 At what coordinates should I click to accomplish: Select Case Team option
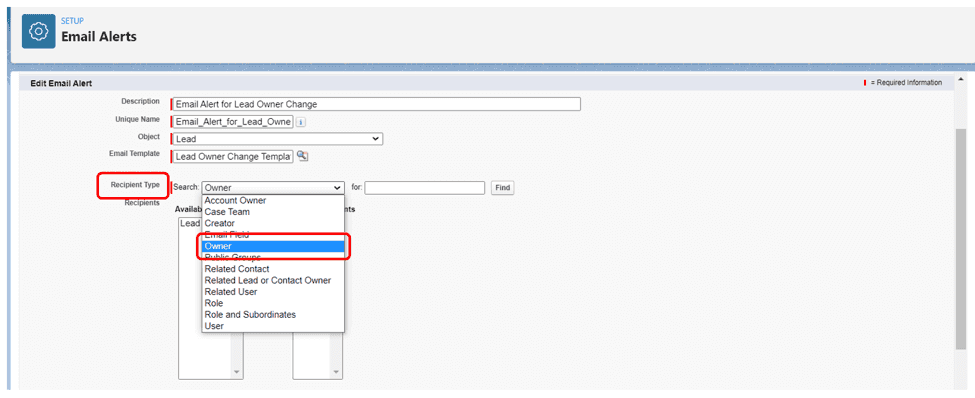point(273,212)
